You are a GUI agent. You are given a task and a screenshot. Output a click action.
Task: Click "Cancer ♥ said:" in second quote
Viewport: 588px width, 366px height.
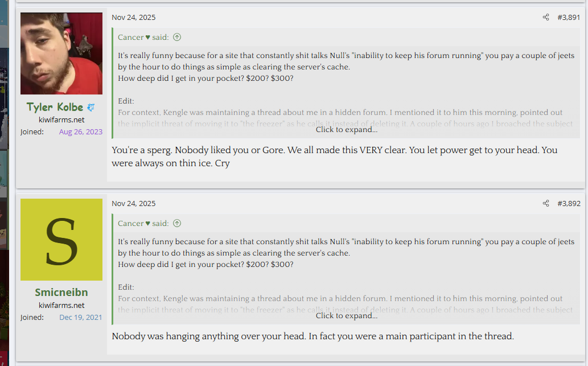click(143, 224)
